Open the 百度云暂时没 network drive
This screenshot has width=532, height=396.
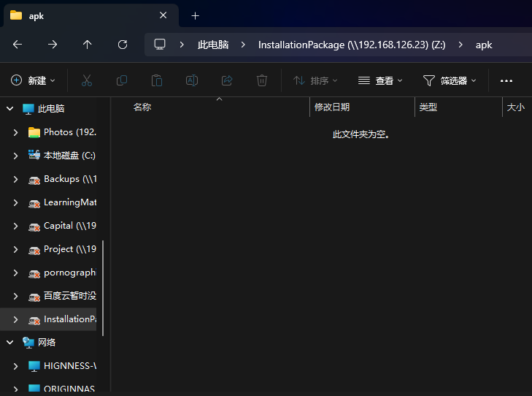click(70, 295)
